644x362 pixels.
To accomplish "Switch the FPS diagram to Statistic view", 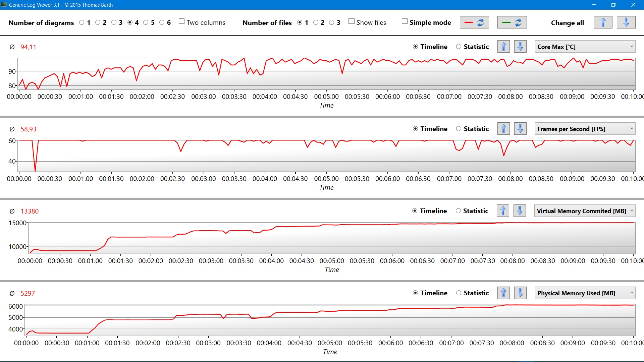I will [x=459, y=129].
